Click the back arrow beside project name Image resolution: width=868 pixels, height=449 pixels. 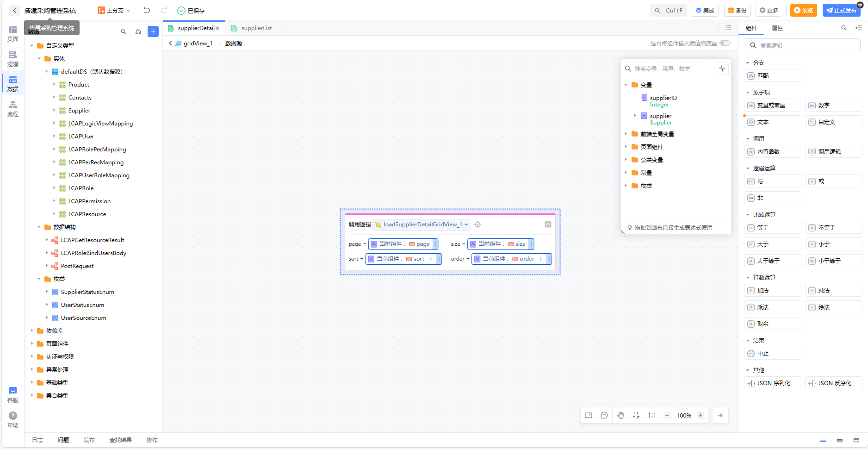coord(14,11)
